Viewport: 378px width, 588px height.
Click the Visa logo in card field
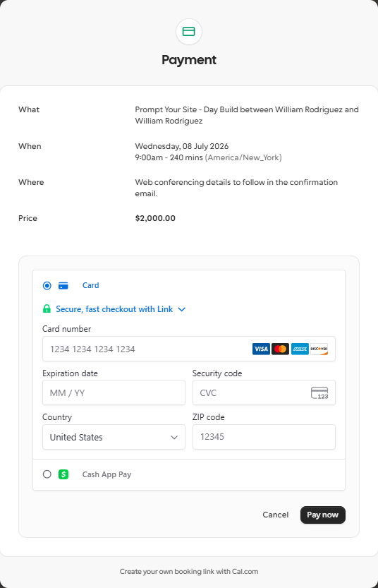click(x=261, y=349)
